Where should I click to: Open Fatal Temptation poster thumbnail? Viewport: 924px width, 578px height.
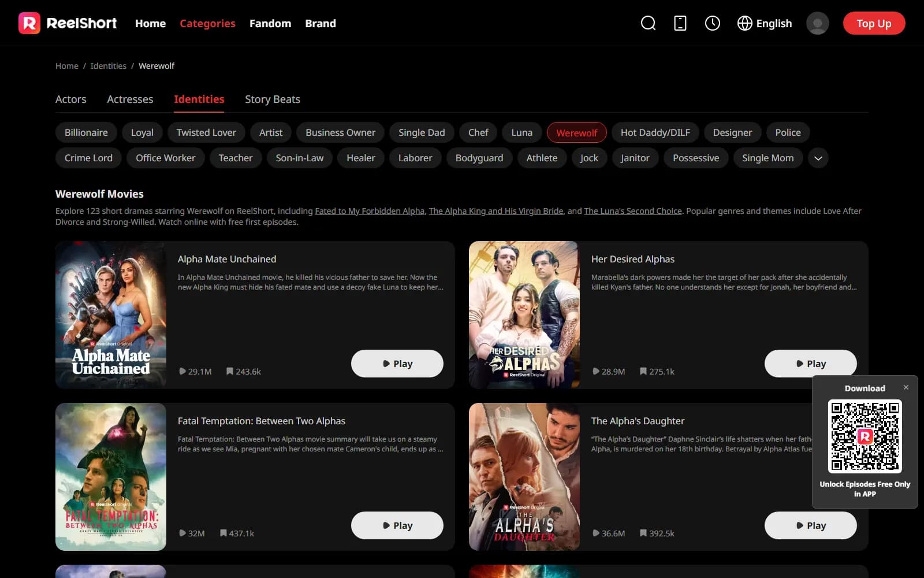111,477
